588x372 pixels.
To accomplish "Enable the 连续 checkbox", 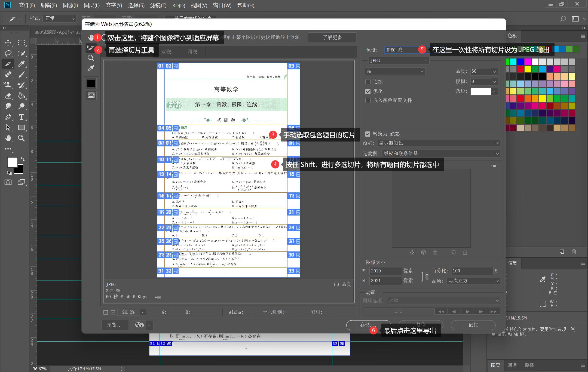I will (368, 82).
